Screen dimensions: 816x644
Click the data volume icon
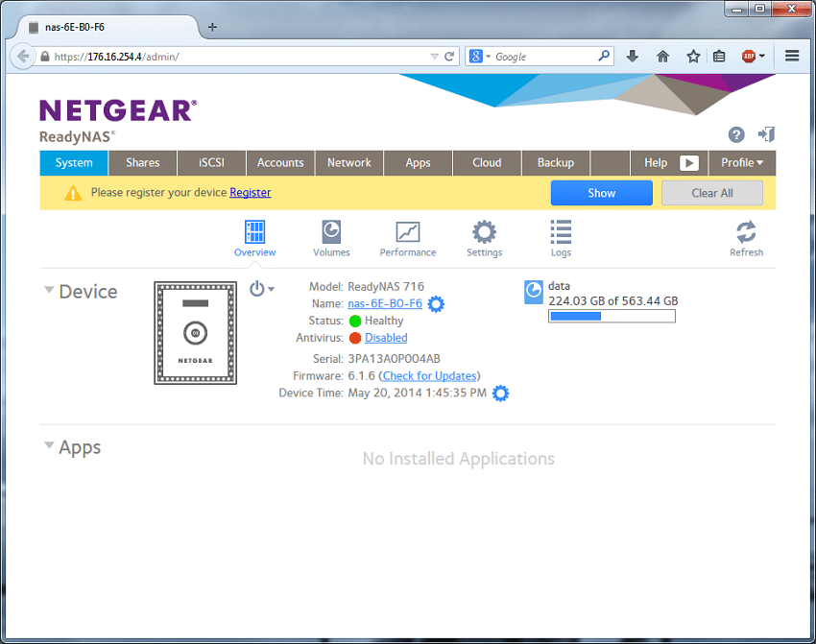pos(534,293)
